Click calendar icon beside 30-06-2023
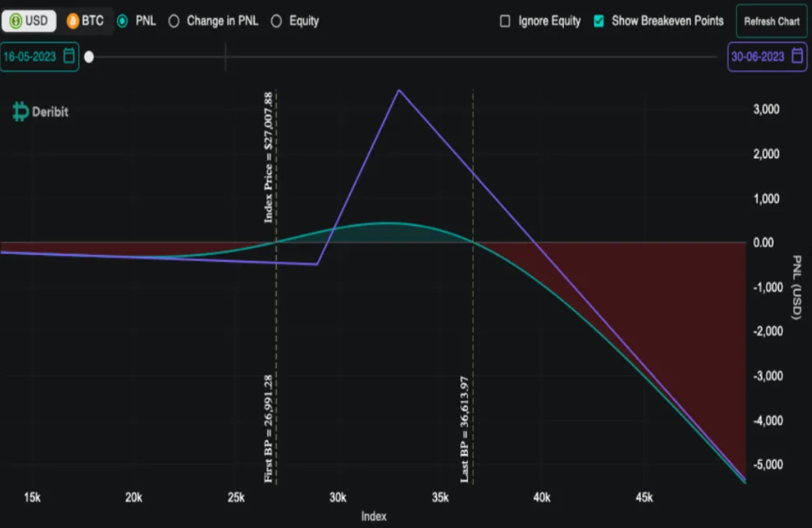Screen dimensions: 812x528 click(797, 55)
